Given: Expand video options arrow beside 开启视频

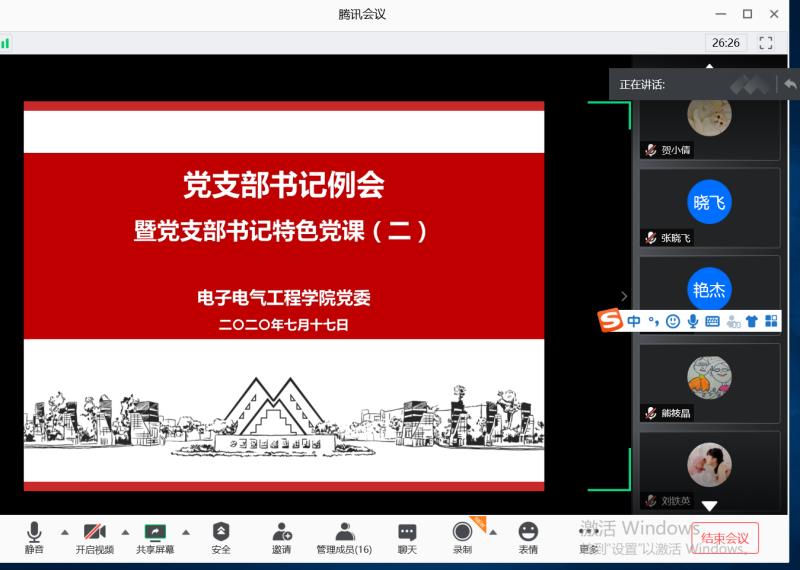Looking at the screenshot, I should [126, 532].
